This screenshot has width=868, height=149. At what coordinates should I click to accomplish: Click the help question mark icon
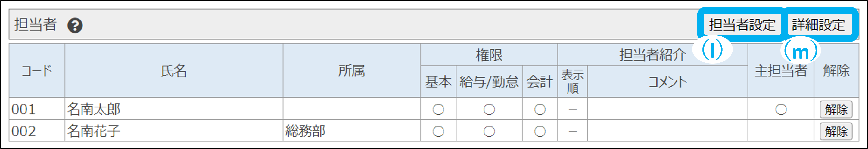pyautogui.click(x=75, y=25)
